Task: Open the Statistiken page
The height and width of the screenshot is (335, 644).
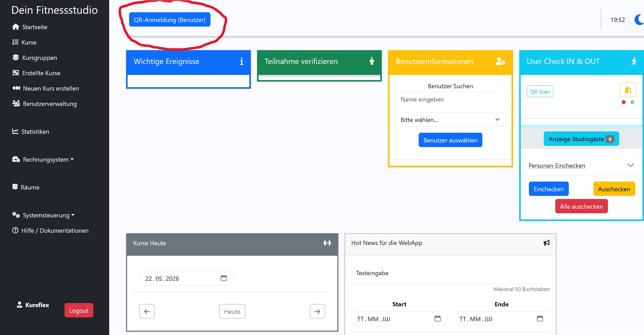Action: [x=35, y=131]
